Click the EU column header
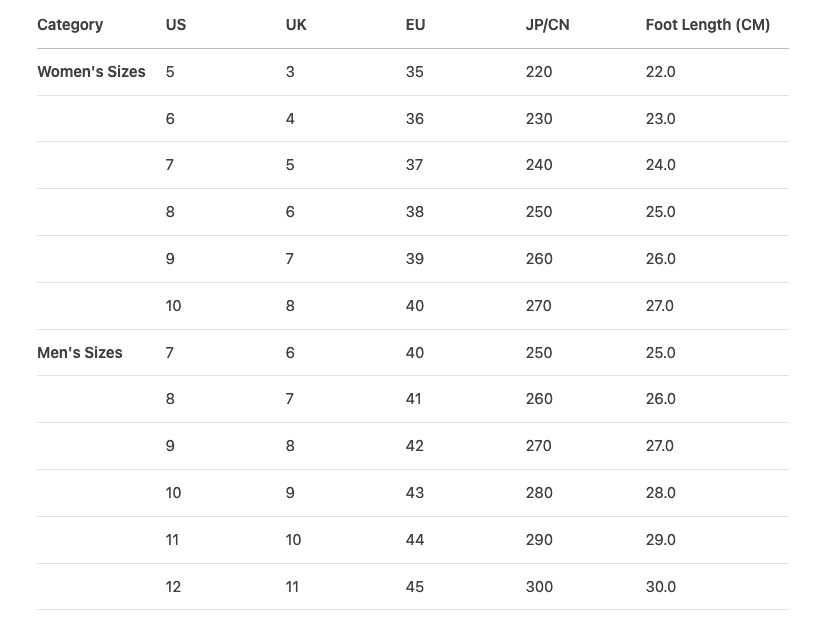 tap(415, 25)
